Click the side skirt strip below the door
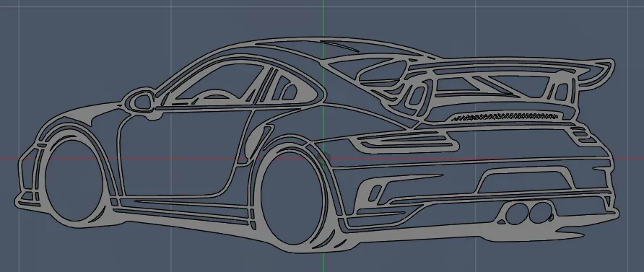Image resolution: width=644 pixels, height=272 pixels. click(x=180, y=209)
